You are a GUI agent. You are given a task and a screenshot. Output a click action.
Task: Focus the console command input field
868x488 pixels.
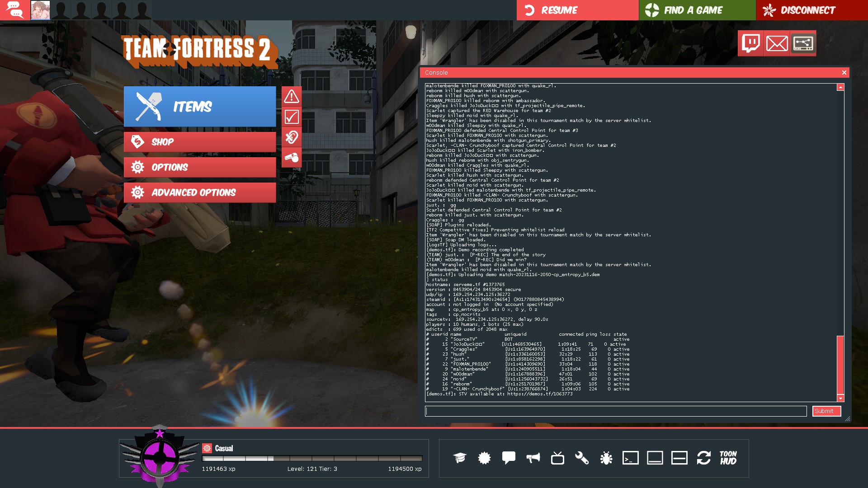click(616, 411)
